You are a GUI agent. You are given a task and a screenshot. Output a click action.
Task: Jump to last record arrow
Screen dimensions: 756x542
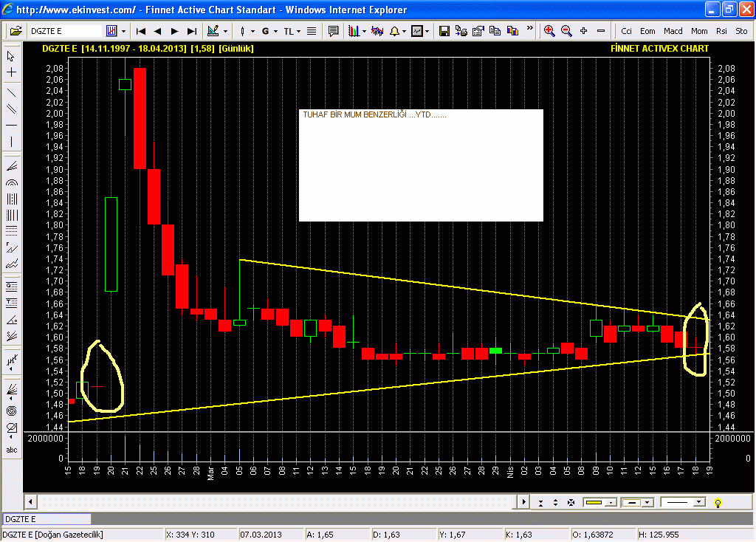pos(192,31)
